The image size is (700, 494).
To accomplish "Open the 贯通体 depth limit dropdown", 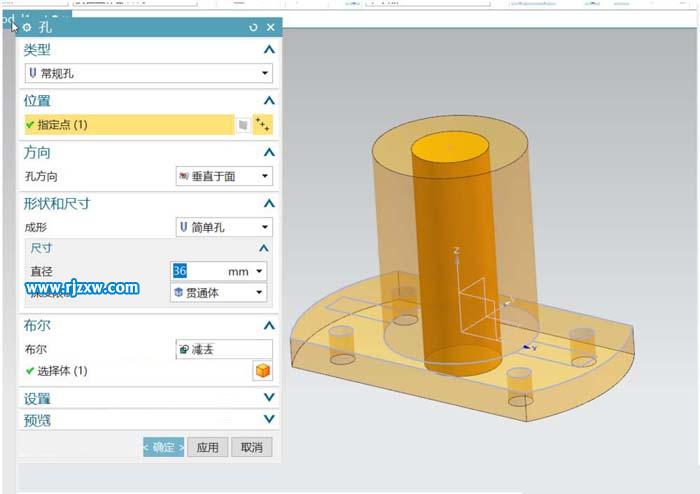I will click(x=218, y=293).
